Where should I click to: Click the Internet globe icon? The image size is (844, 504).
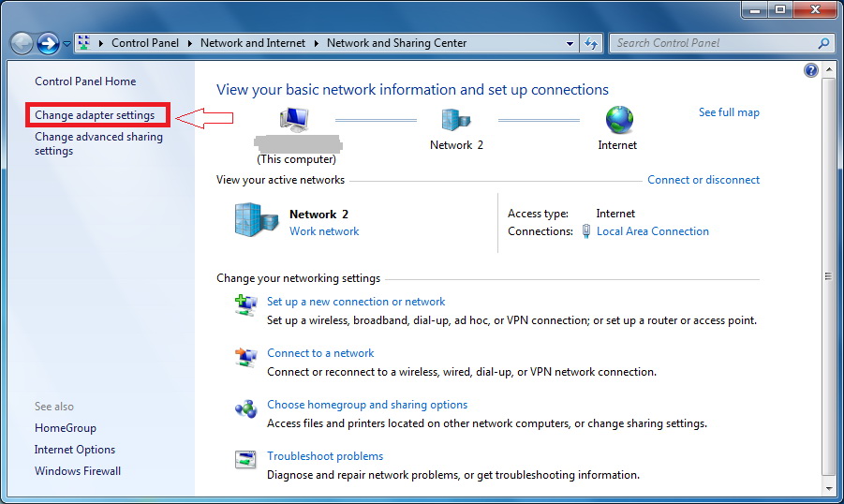pos(618,120)
